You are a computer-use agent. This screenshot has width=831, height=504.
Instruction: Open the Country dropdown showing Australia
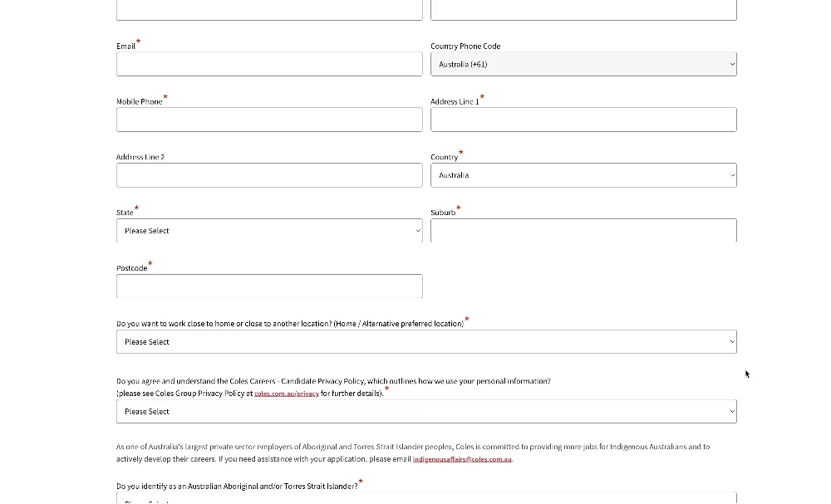tap(583, 175)
